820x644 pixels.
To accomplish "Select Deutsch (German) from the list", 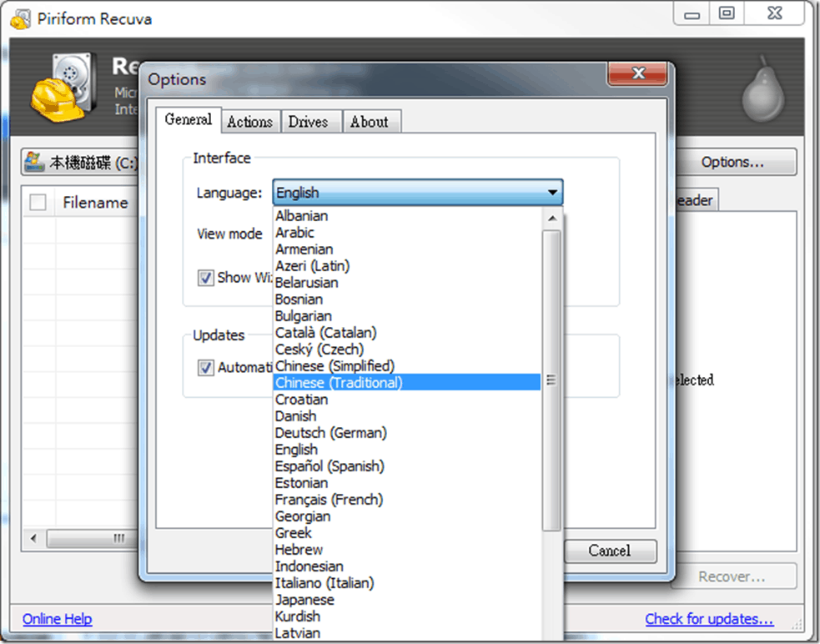I will click(407, 433).
